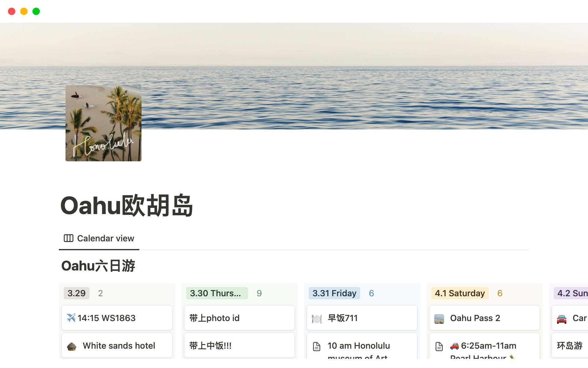Viewport: 588px width, 368px height.
Task: Open the 带上photo id card
Action: [x=239, y=318]
